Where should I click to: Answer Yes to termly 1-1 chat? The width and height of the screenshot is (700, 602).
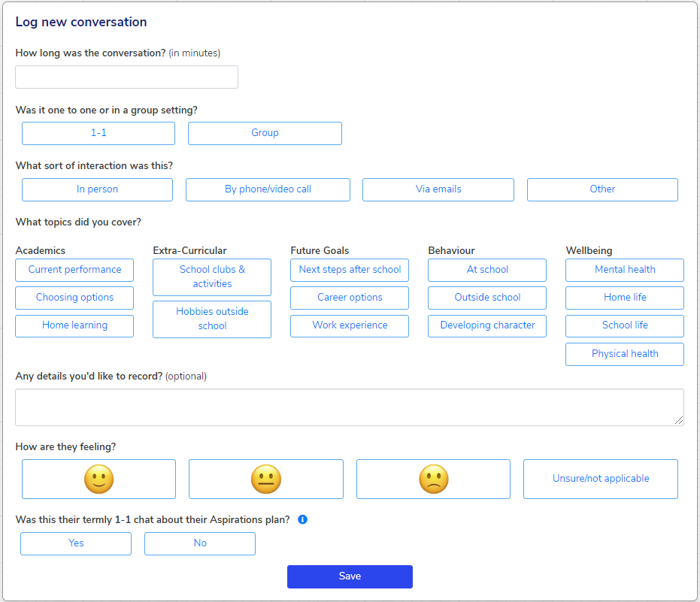[76, 543]
